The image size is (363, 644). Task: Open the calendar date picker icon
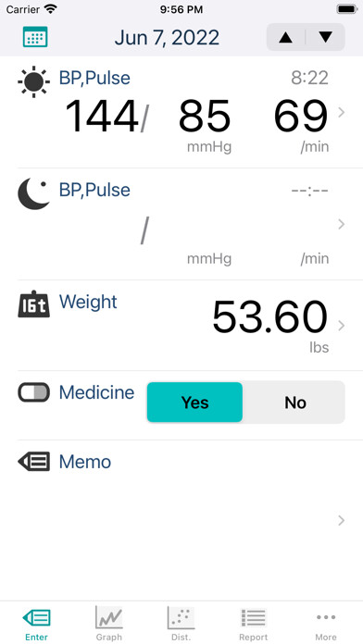(35, 37)
